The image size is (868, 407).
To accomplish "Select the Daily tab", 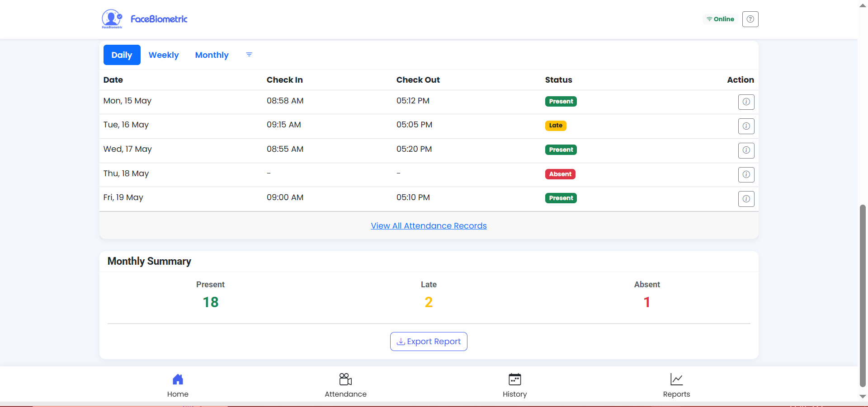I will click(122, 55).
